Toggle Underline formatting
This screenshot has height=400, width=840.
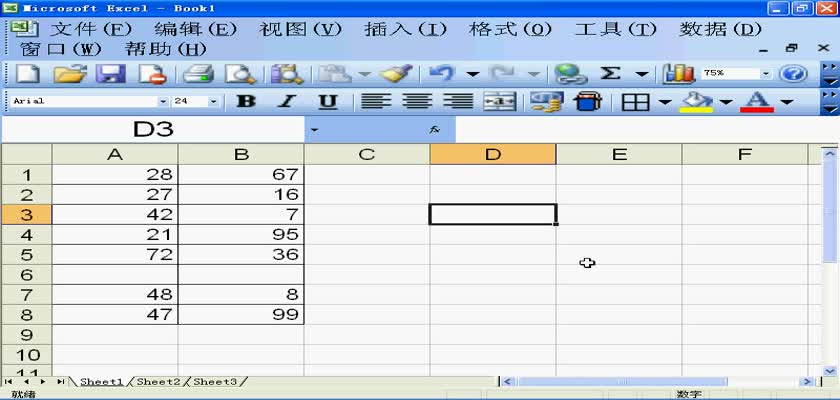tap(327, 101)
